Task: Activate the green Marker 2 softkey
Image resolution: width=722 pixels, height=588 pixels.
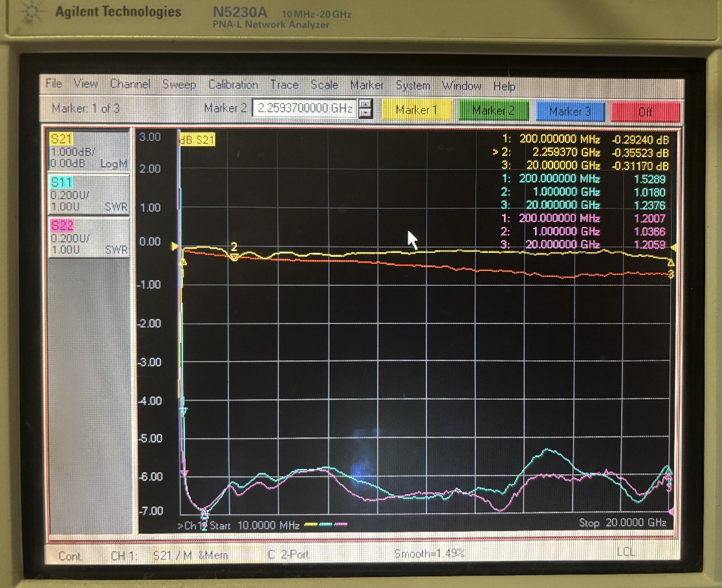Action: 492,111
